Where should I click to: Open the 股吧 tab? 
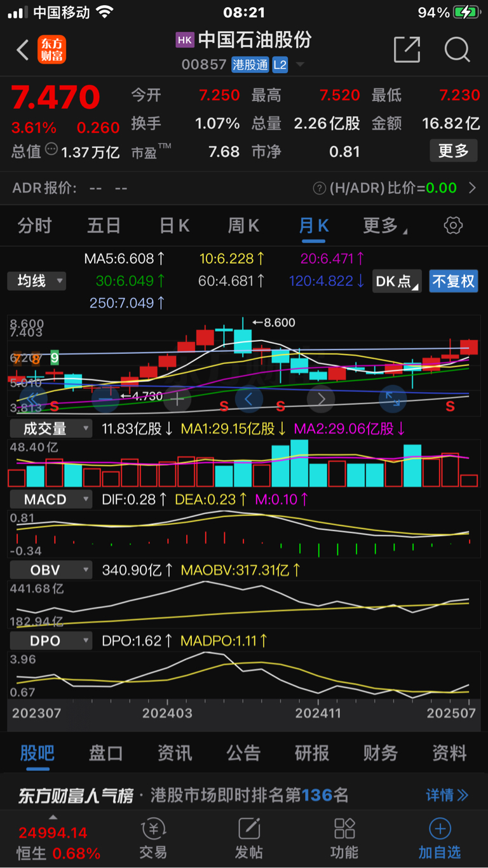click(37, 754)
